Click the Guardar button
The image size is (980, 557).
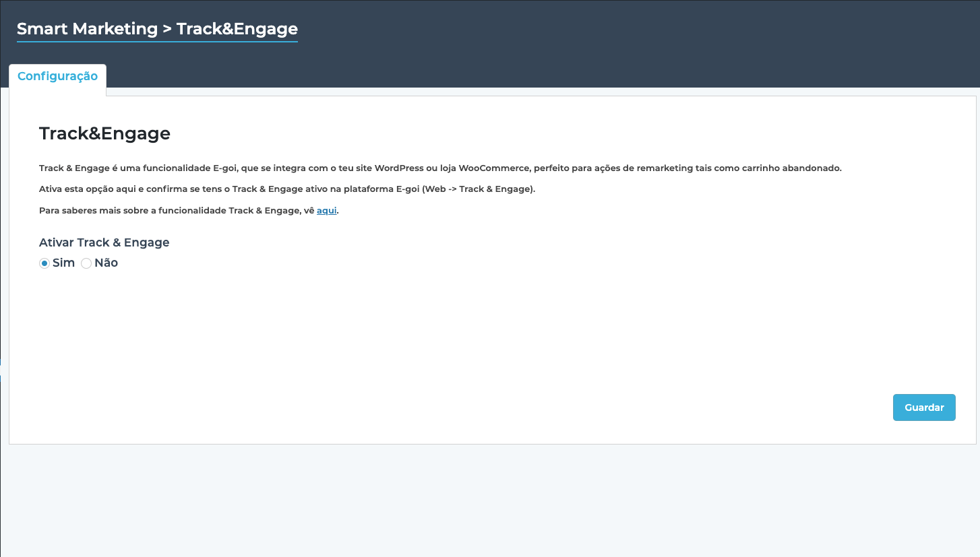click(924, 407)
